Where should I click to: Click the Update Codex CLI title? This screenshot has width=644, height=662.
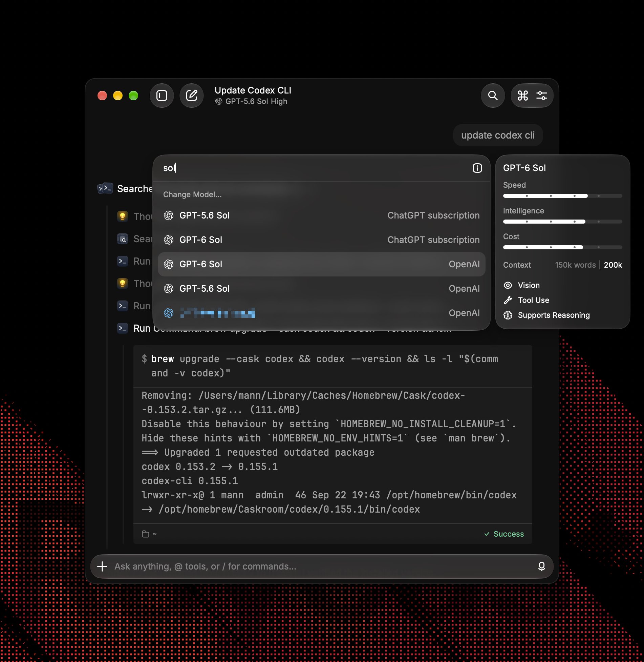click(253, 90)
